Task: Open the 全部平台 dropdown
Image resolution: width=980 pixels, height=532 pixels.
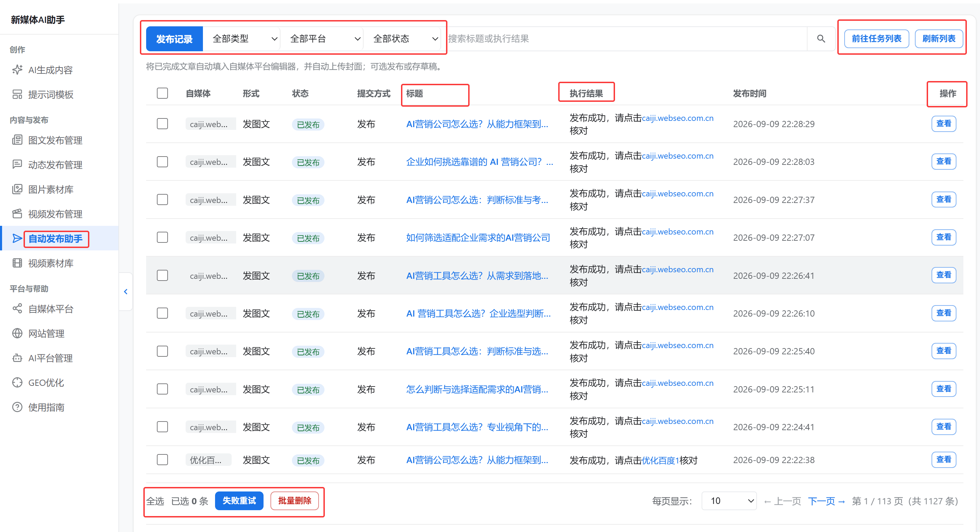Action: tap(322, 38)
